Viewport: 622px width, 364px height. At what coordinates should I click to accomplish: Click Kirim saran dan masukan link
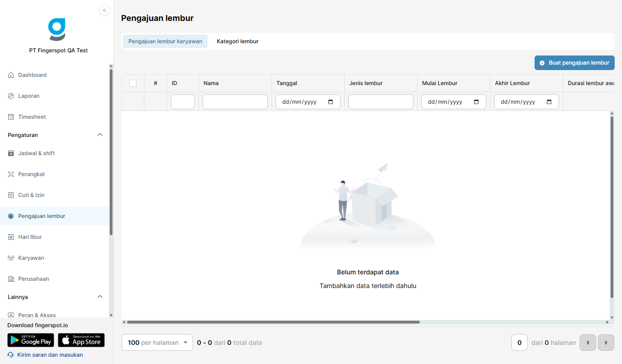coord(50,355)
